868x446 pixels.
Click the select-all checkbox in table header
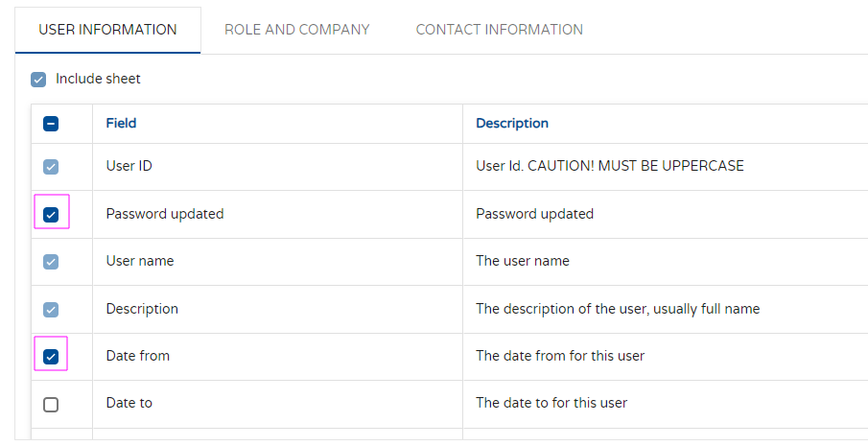(x=52, y=124)
